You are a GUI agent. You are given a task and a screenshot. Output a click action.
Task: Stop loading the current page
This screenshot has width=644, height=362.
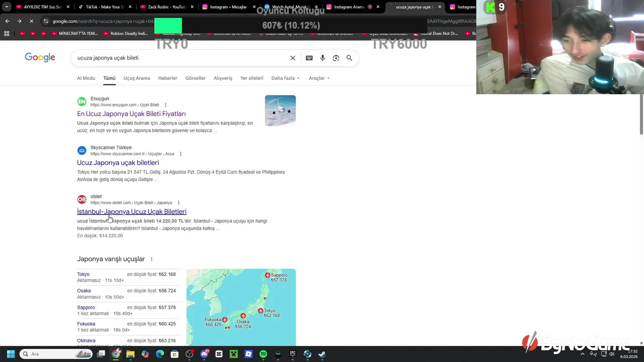pos(31,21)
